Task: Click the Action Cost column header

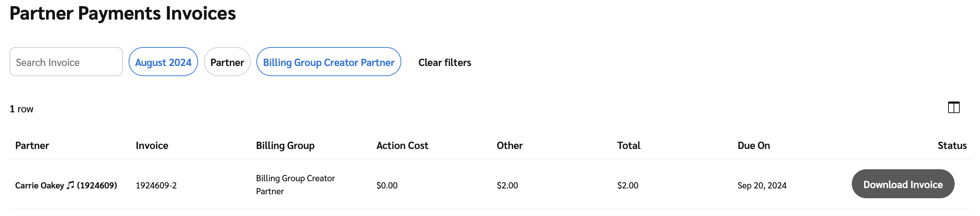Action: tap(402, 146)
